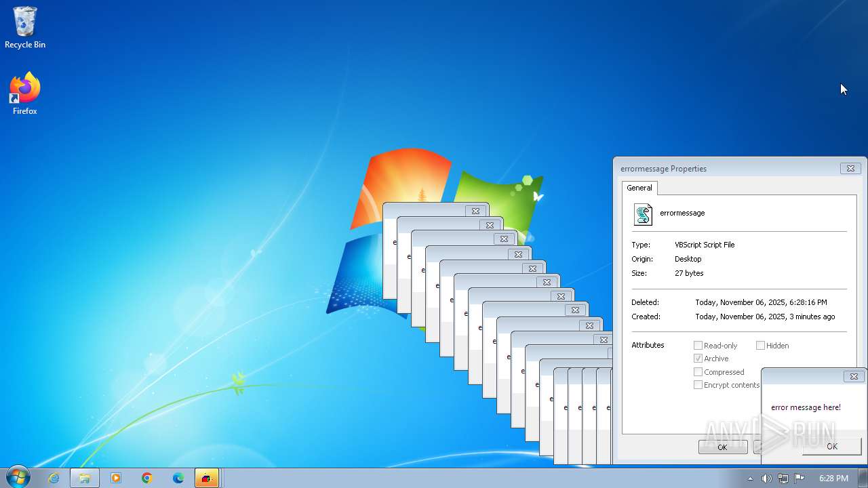
Task: Click the '27 bytes' size value
Action: (689, 273)
